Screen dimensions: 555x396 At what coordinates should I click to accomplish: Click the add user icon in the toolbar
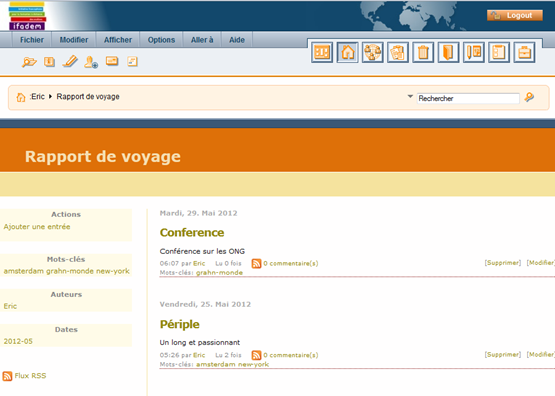click(x=91, y=62)
